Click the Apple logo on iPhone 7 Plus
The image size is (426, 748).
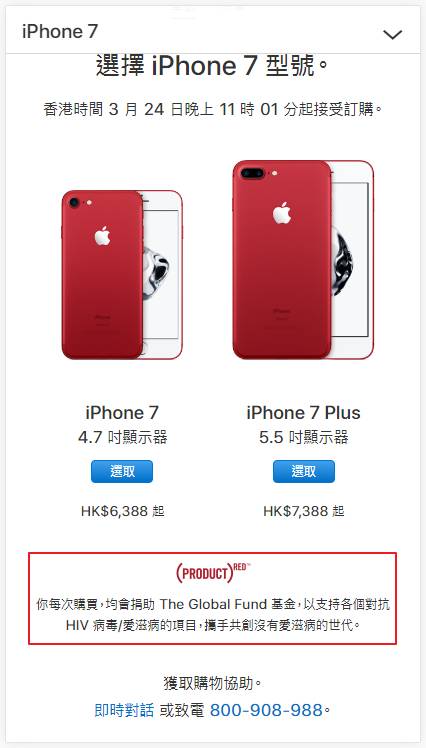pos(282,213)
